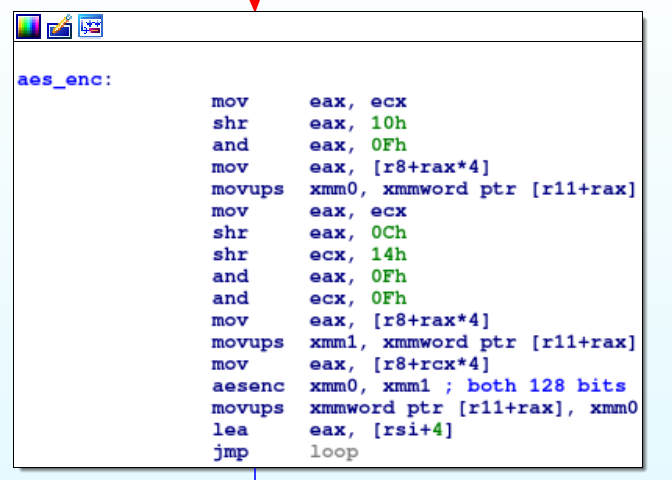Click the node title bar empty area

click(x=373, y=27)
